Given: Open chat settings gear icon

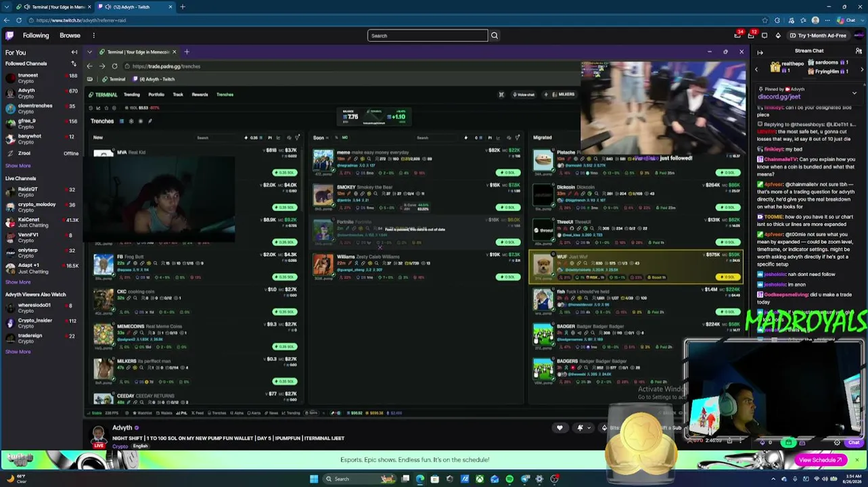Looking at the screenshot, I should coord(837,443).
